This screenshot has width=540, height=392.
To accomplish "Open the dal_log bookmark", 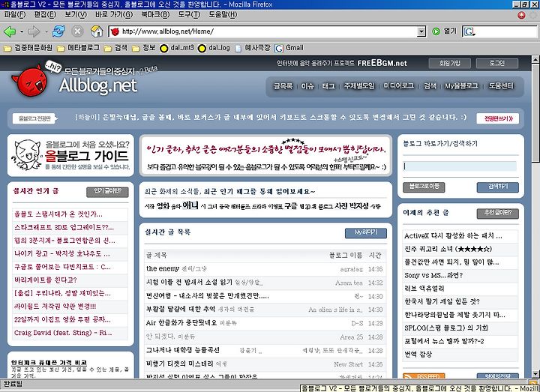I will [214, 48].
